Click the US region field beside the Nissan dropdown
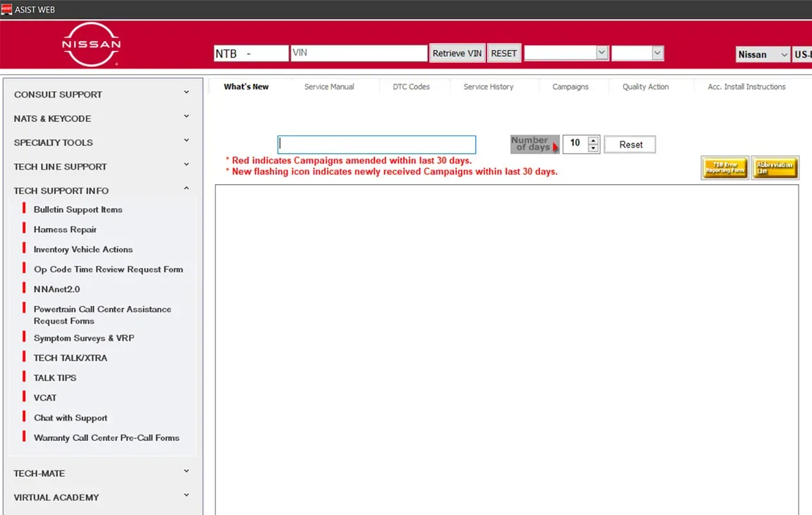 [802, 54]
